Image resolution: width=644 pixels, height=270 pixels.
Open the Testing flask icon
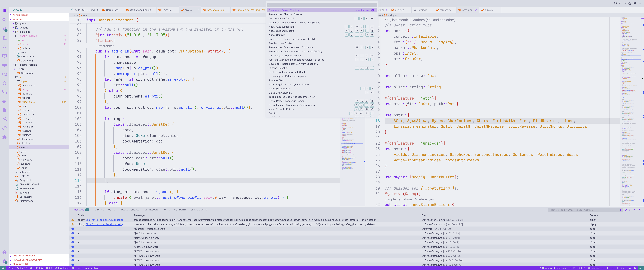tap(4, 47)
